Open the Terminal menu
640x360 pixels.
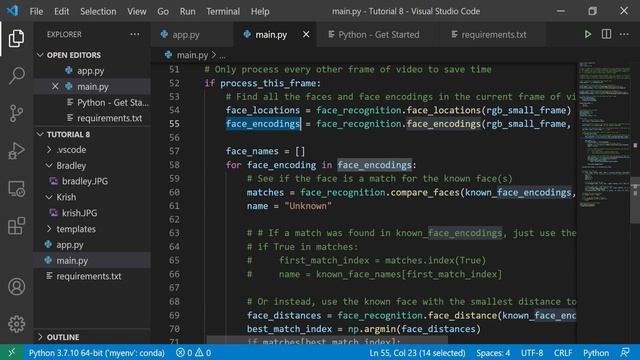coord(223,11)
